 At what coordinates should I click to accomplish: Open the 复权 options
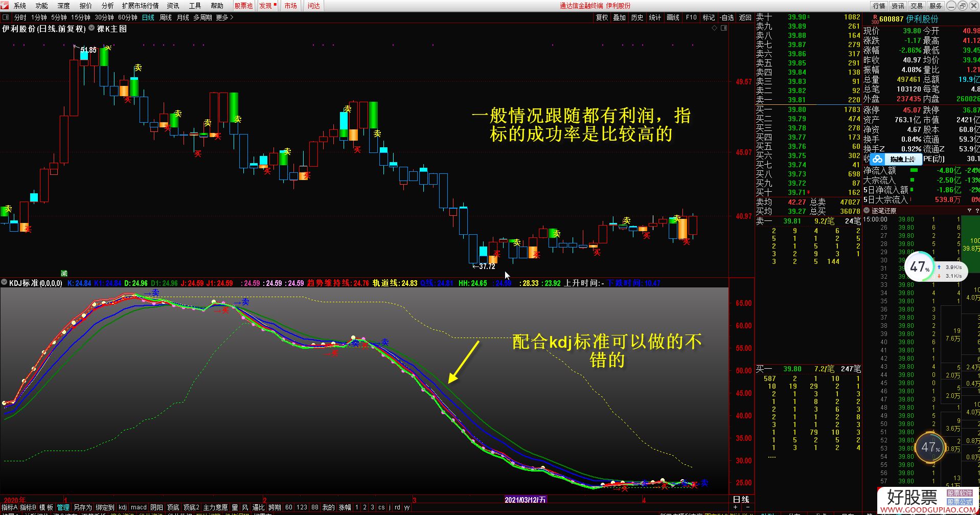tap(602, 17)
